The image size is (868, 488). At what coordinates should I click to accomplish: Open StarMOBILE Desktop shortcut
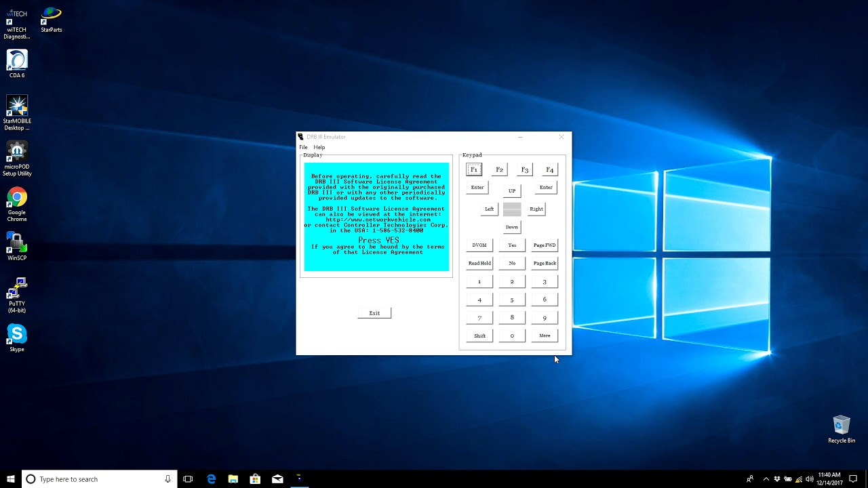click(x=17, y=113)
